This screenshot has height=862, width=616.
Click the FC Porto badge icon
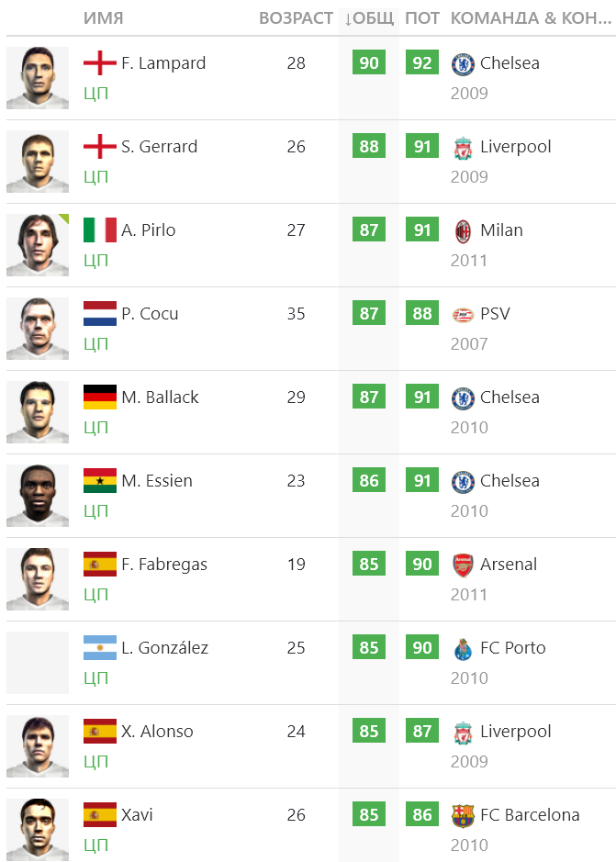click(x=462, y=648)
